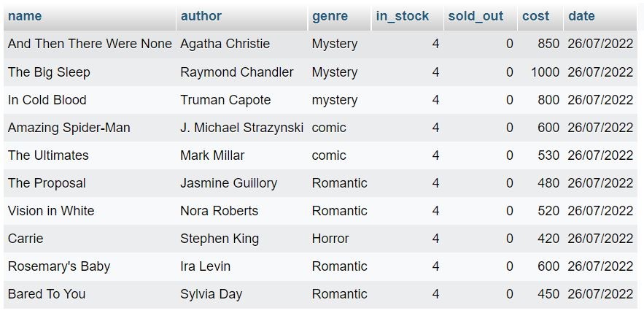
Task: Select the cost cell showing 1000
Action: 545,72
